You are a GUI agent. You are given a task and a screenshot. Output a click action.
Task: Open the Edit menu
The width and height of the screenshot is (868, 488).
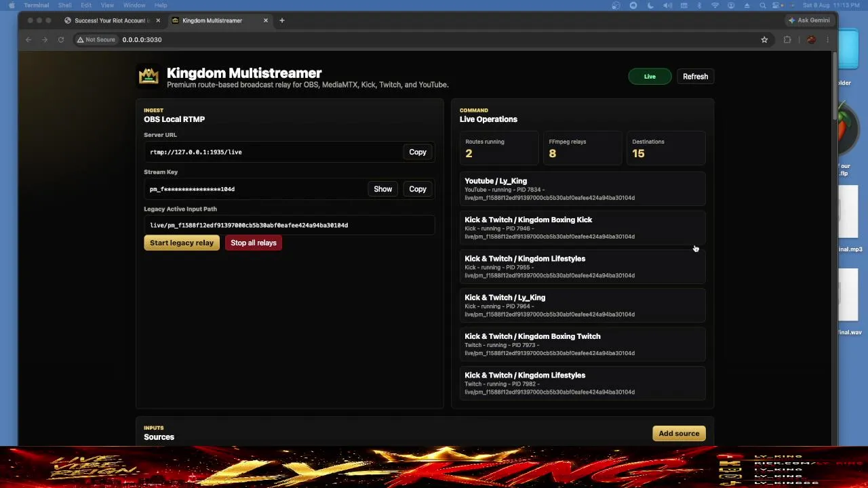coord(86,5)
